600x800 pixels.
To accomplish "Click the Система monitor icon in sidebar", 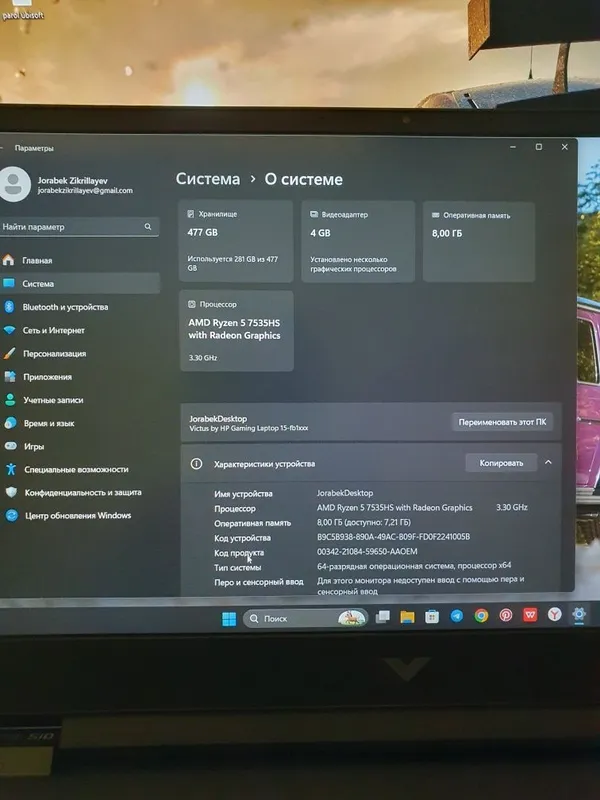I will [9, 283].
